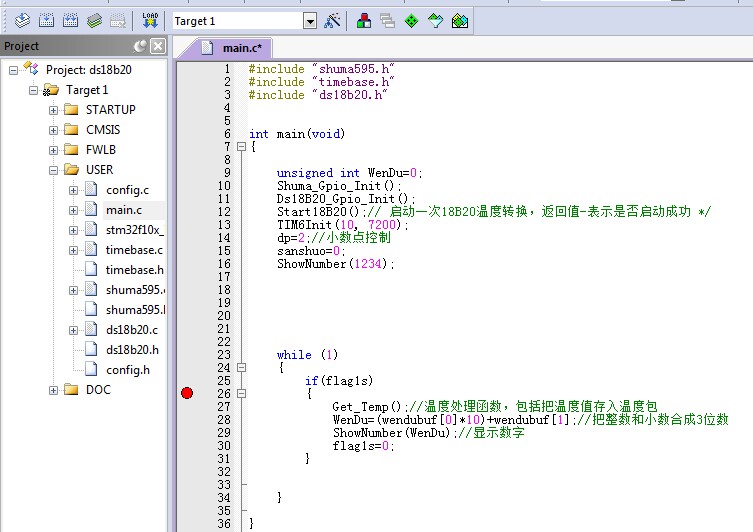Screen dimensions: 753x532
Task: Select config.c in the project tree
Action: coord(127,190)
